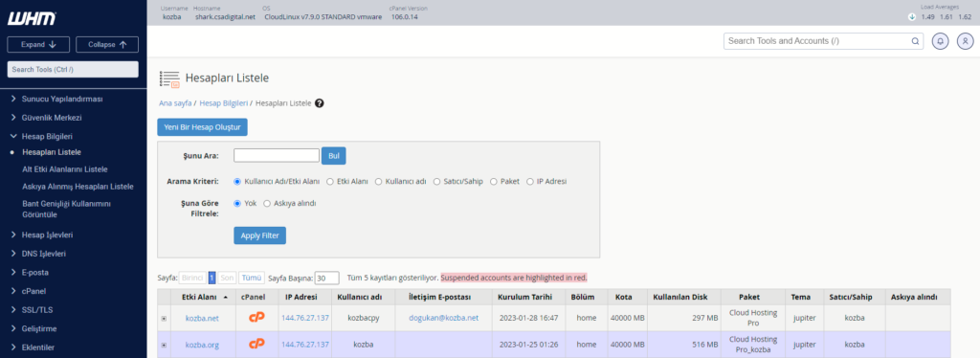Click IP 144.76.27.137 in kozba.org row
The height and width of the screenshot is (358, 980).
[305, 345]
